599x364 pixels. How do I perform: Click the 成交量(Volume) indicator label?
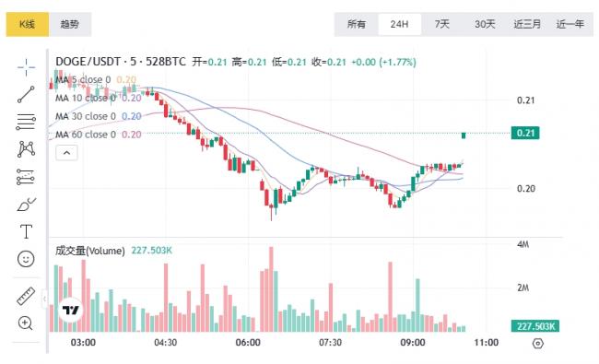(x=89, y=251)
